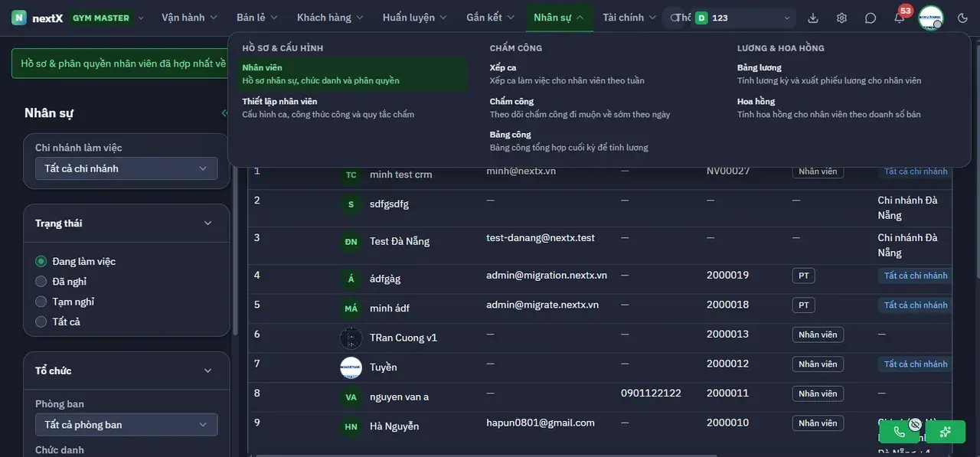Open the Tất cả phòng ban dropdown
The width and height of the screenshot is (980, 457).
(x=126, y=425)
